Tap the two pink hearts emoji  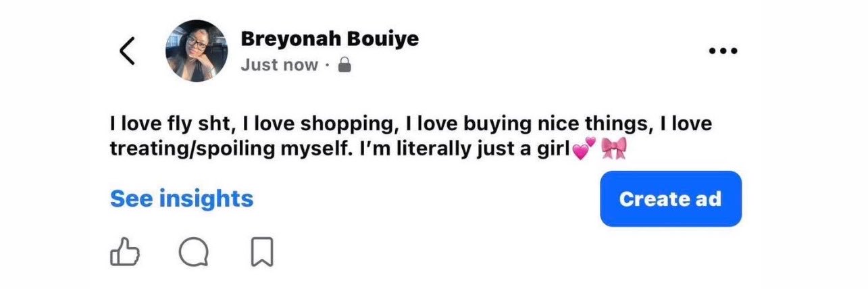click(x=584, y=149)
